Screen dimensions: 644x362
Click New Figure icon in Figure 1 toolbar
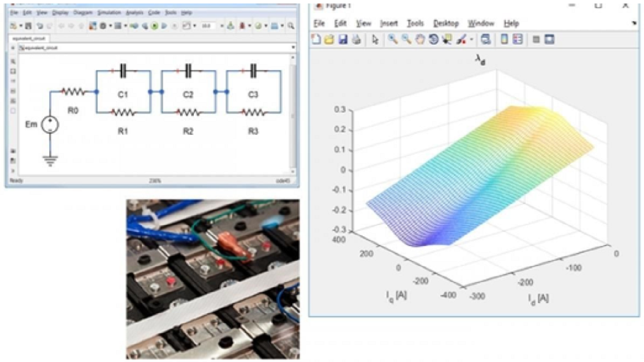(316, 39)
